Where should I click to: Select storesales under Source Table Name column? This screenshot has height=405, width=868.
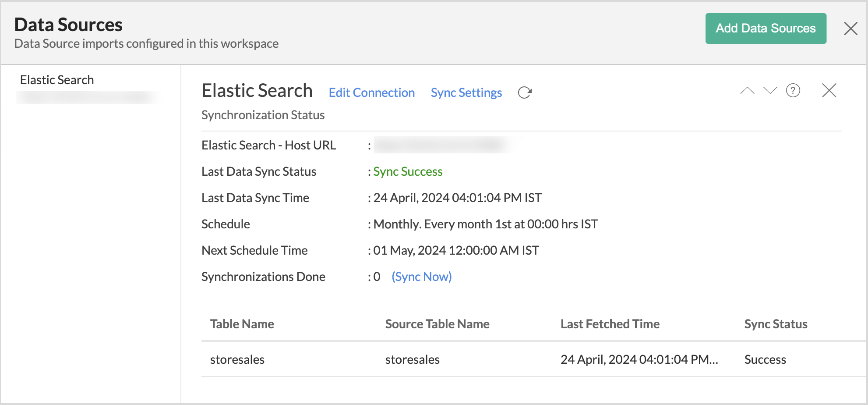(413, 359)
